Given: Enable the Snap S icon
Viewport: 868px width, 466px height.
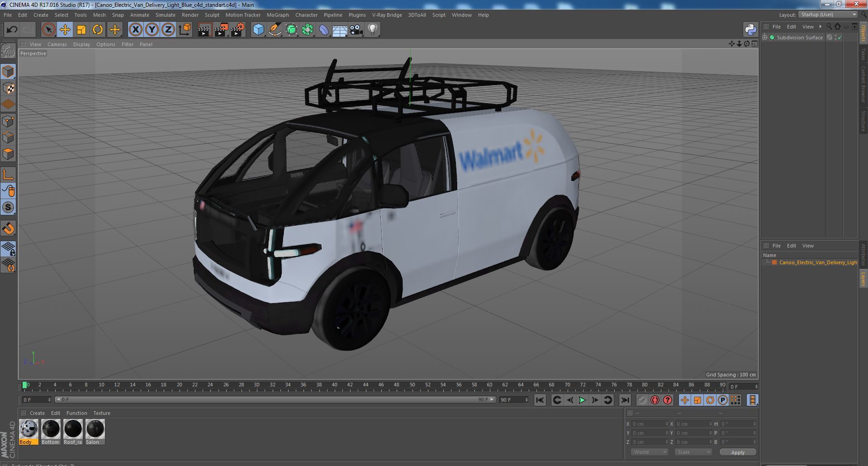Looking at the screenshot, I should coord(8,208).
